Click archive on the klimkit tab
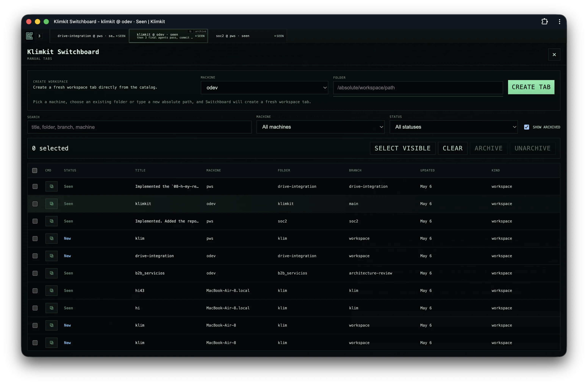This screenshot has width=588, height=385. tap(200, 31)
